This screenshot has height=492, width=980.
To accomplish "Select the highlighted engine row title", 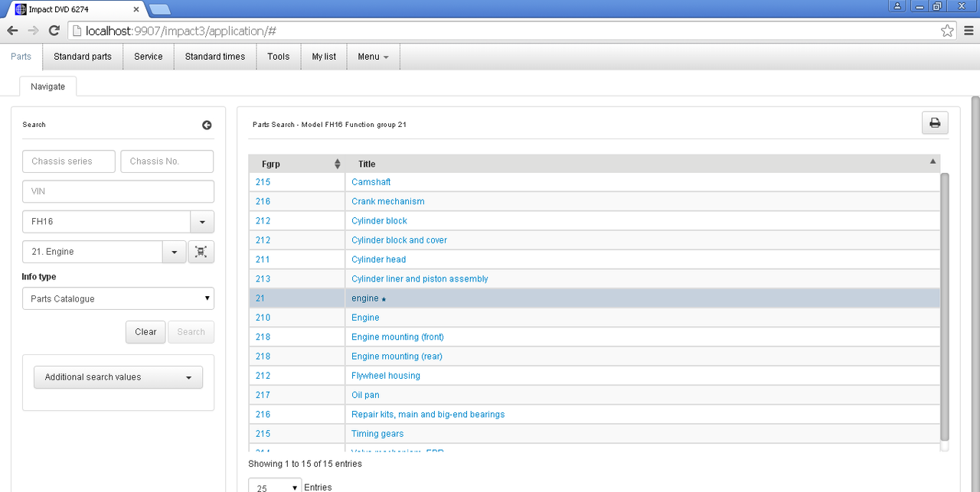I will click(365, 298).
